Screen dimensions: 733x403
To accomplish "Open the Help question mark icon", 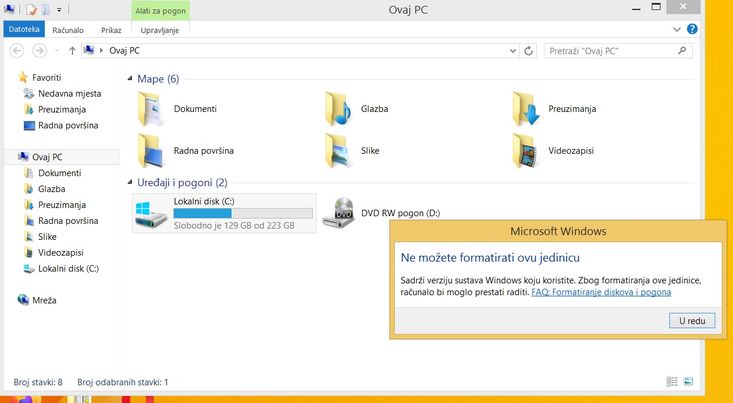I will 692,29.
